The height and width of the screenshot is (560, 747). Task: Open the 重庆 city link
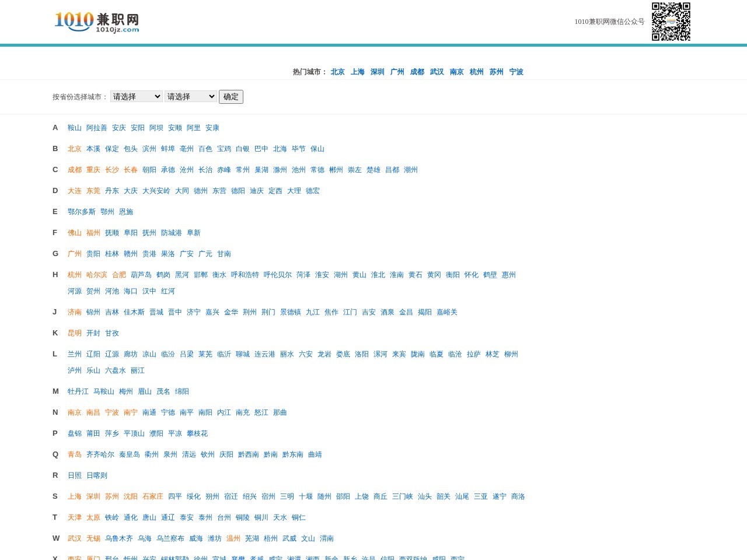93,170
